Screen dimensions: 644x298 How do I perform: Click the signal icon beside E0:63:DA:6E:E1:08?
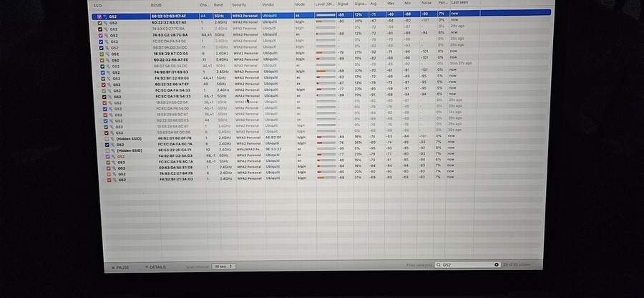(107, 168)
